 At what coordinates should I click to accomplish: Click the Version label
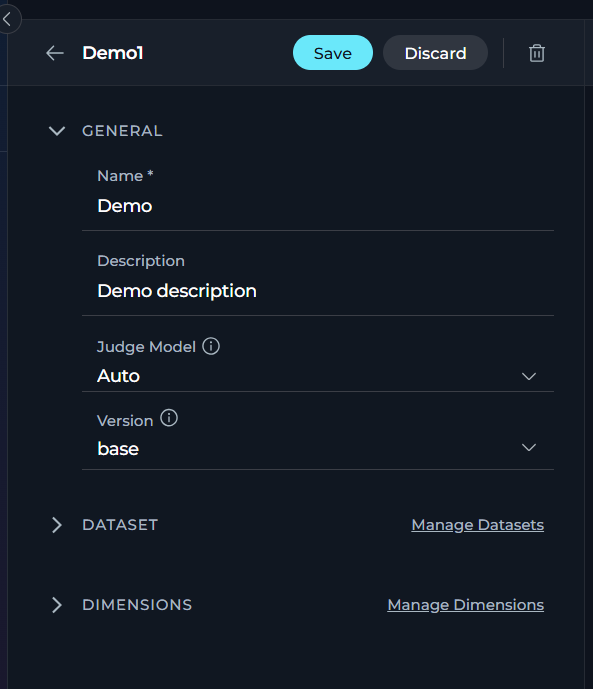pos(125,421)
